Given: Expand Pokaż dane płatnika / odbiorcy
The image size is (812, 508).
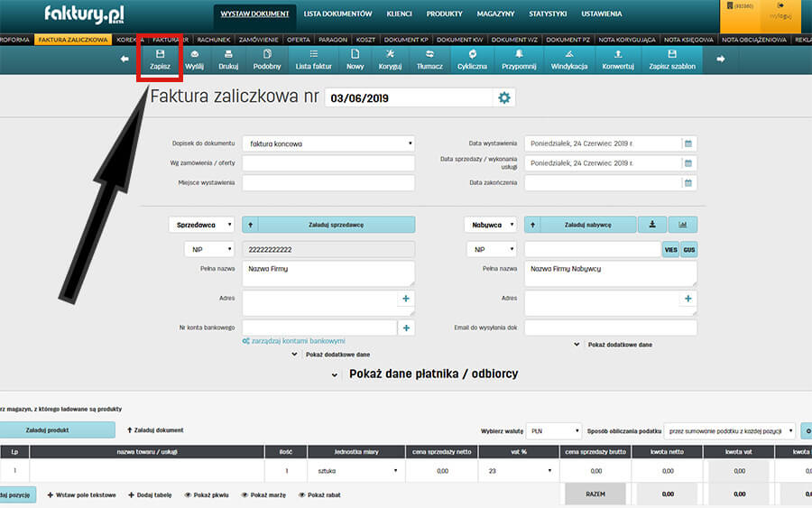Looking at the screenshot, I should click(425, 374).
